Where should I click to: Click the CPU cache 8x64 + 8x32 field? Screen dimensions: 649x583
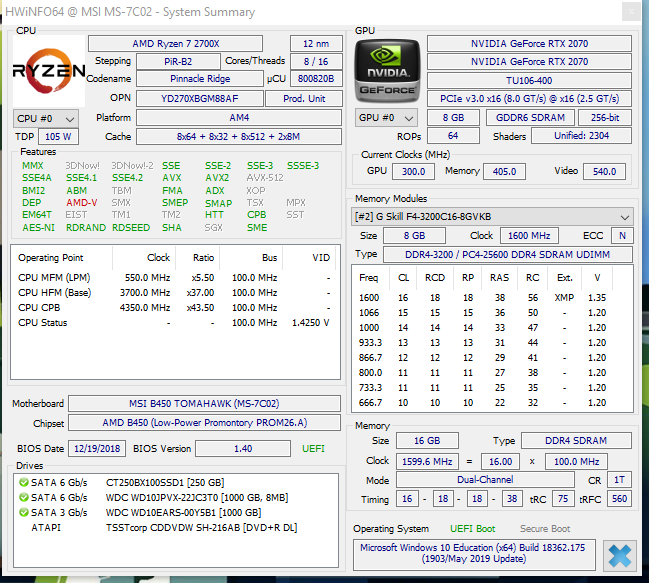[239, 137]
